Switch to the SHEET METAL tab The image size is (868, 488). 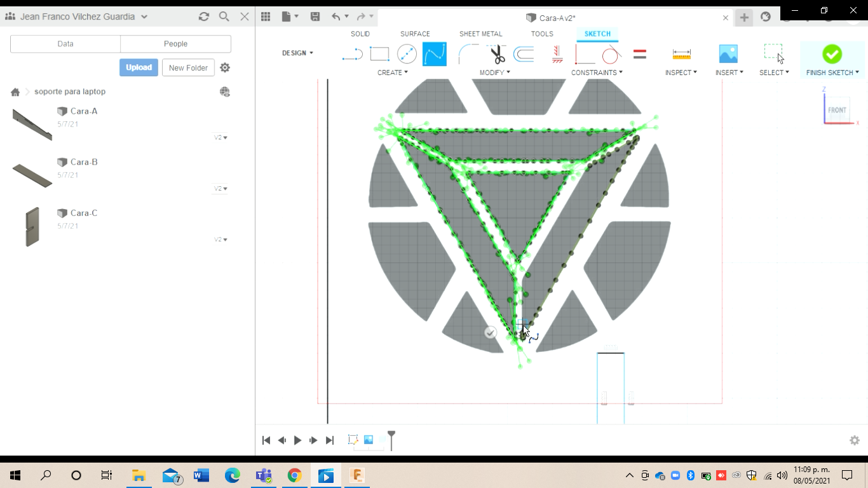[x=481, y=34]
